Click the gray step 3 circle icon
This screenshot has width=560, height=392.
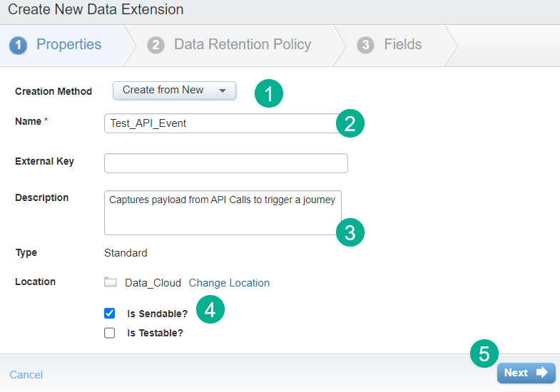(x=366, y=45)
